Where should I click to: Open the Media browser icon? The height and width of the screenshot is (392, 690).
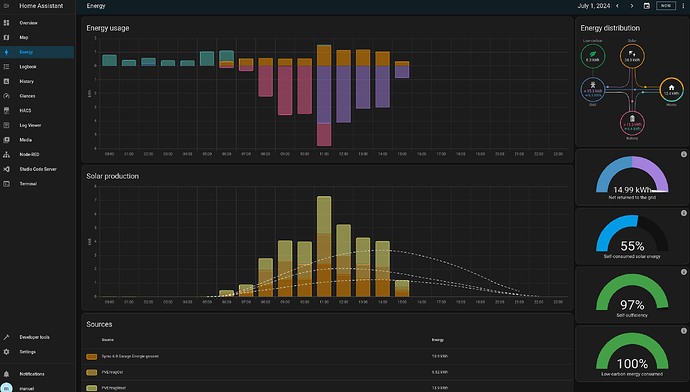click(6, 140)
